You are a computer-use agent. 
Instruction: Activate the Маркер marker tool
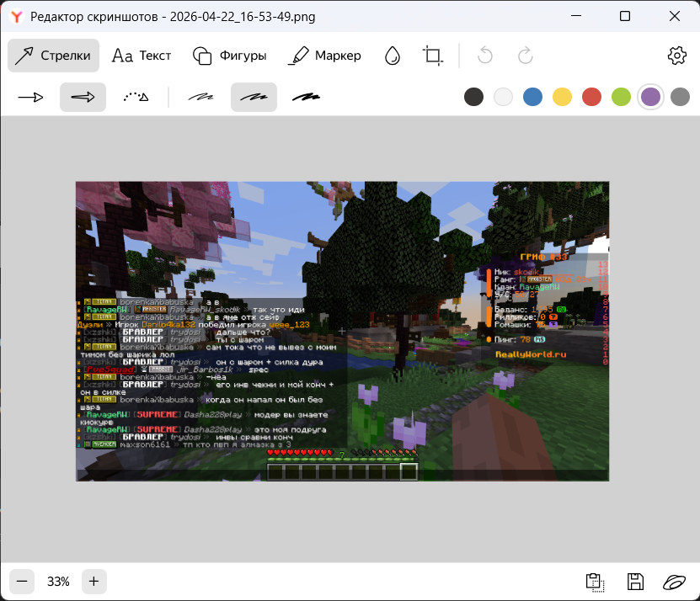pyautogui.click(x=324, y=56)
